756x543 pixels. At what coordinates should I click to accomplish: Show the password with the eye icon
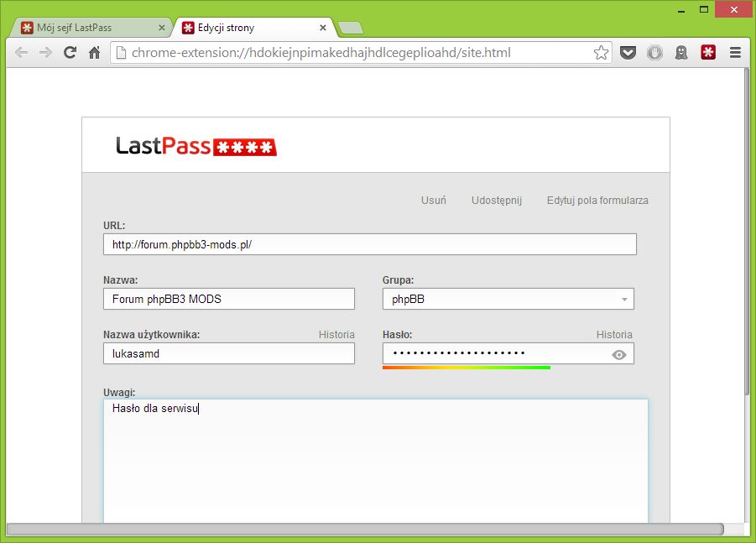619,355
